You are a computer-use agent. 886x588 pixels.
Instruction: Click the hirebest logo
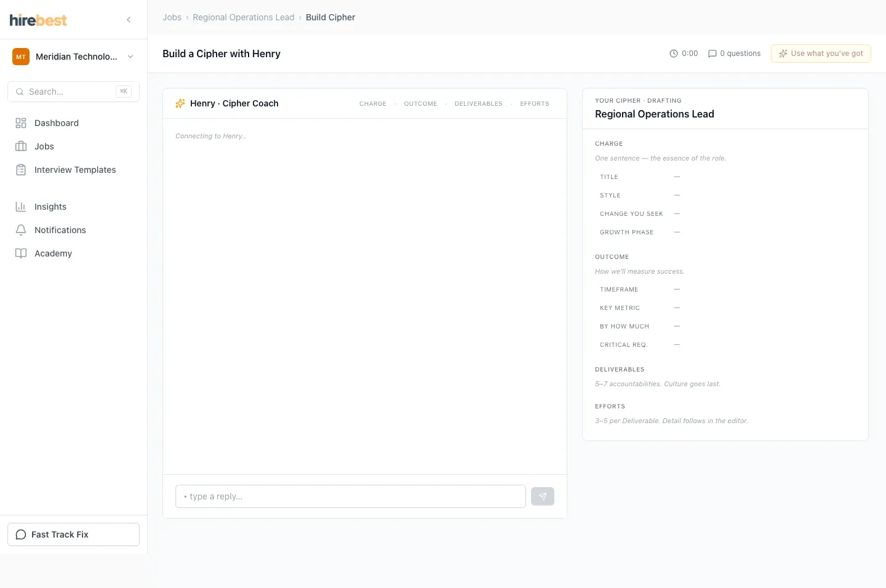pyautogui.click(x=38, y=20)
